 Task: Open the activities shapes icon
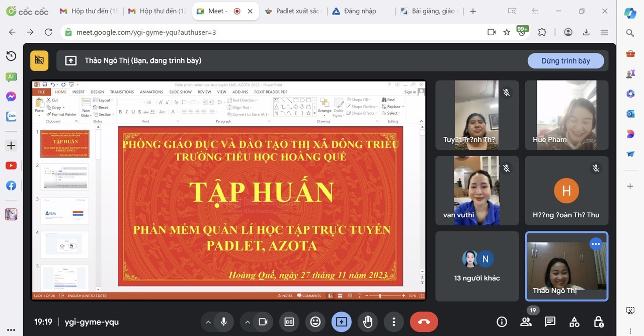click(574, 322)
